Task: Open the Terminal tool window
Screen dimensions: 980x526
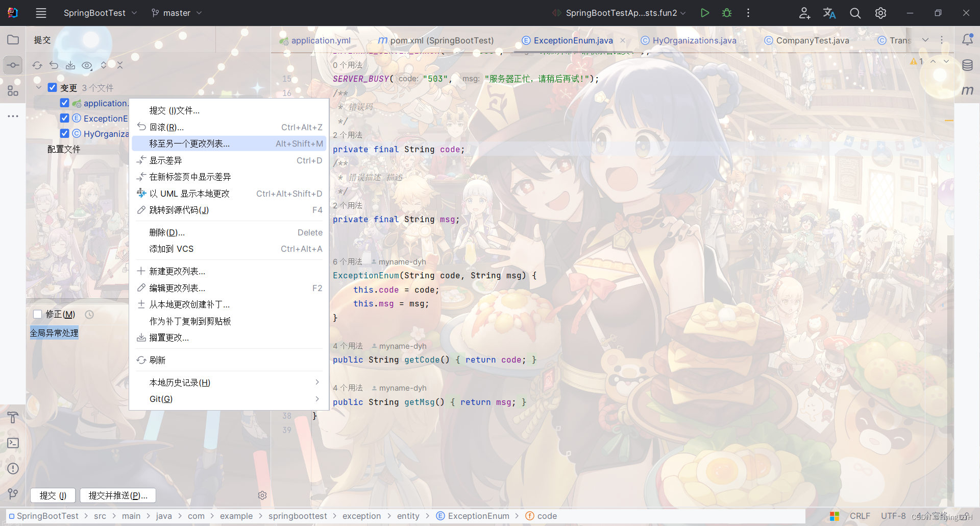Action: [13, 443]
